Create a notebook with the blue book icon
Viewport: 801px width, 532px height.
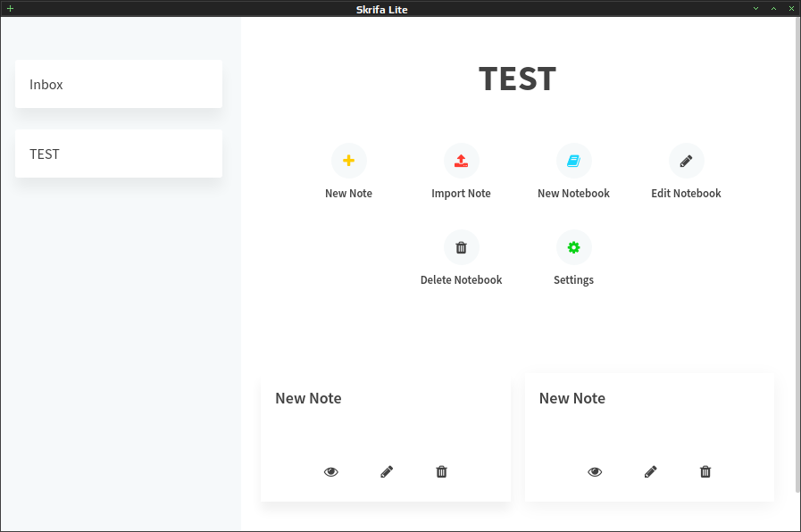point(573,161)
